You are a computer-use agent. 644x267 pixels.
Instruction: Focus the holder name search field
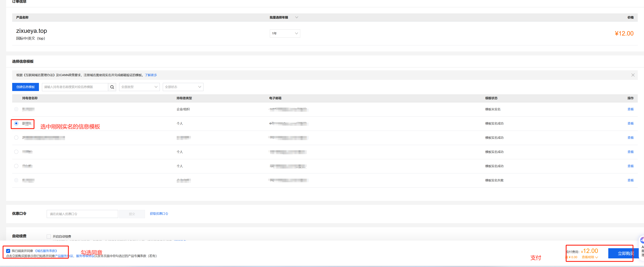75,87
